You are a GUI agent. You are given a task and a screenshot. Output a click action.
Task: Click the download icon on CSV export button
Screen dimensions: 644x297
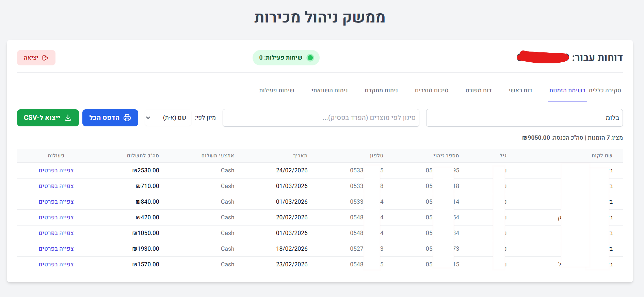[x=68, y=118]
